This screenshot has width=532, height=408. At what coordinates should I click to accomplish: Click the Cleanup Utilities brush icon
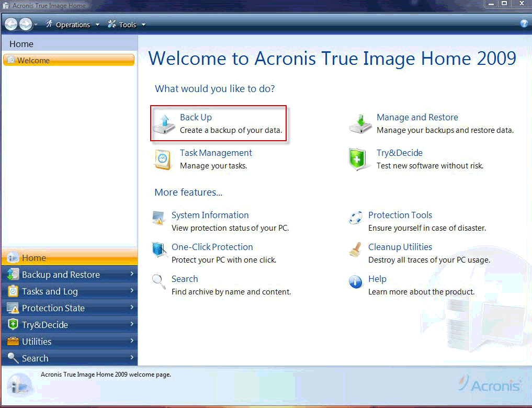click(x=356, y=250)
